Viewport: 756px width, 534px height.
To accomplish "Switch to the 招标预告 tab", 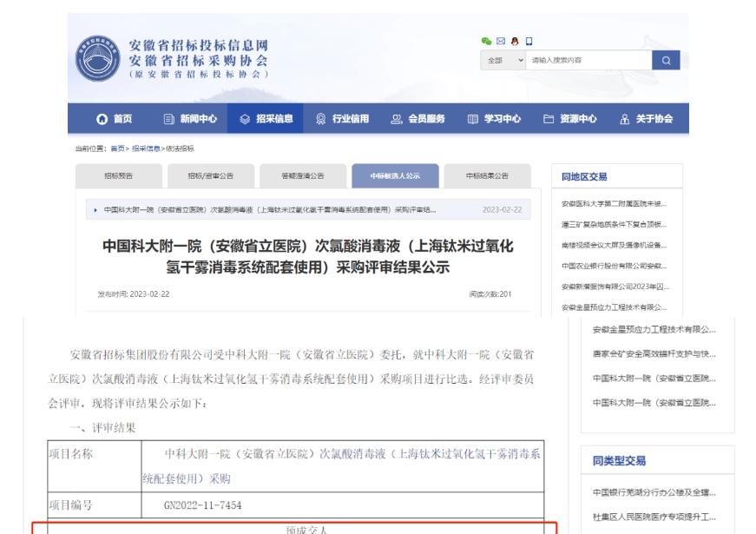I will tap(119, 175).
